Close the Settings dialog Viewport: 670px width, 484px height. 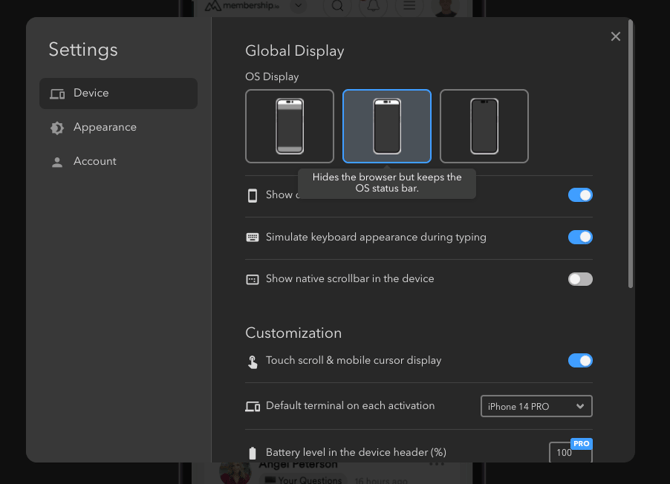click(x=615, y=37)
